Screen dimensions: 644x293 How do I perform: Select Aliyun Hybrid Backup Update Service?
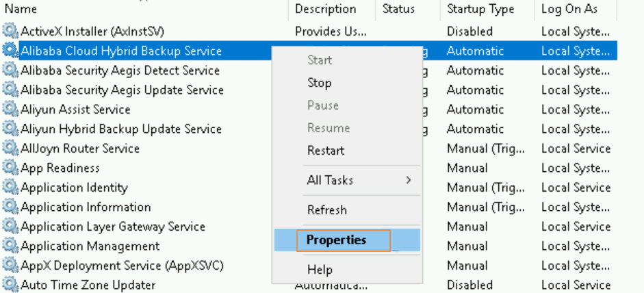121,129
